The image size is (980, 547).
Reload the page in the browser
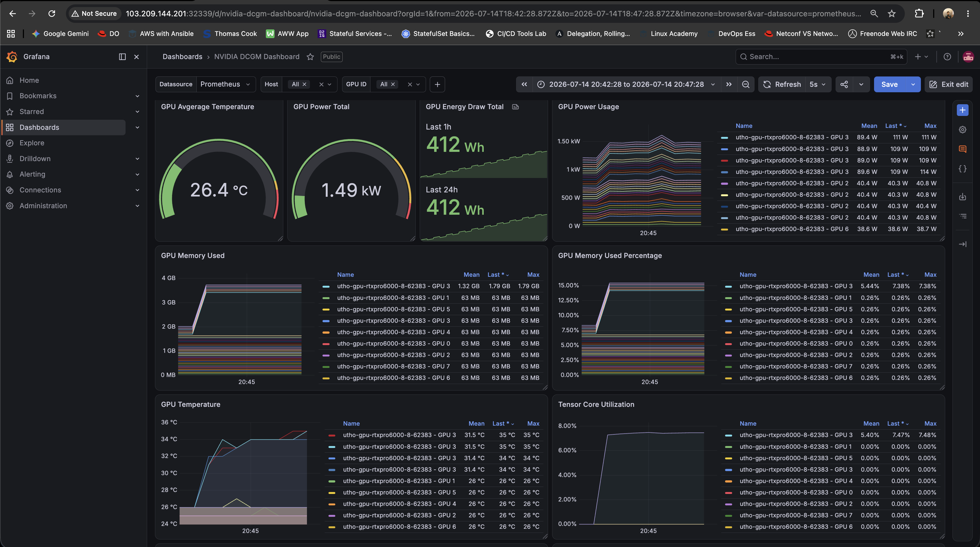[52, 14]
